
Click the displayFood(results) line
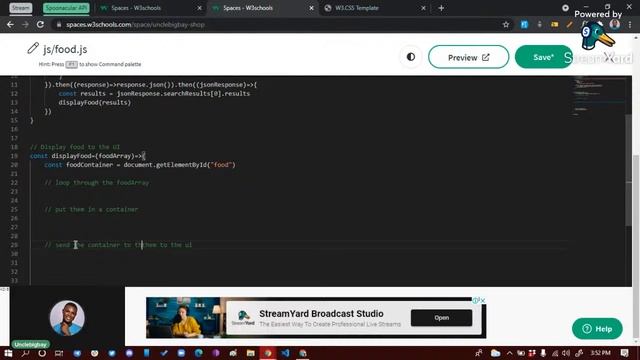coord(95,102)
